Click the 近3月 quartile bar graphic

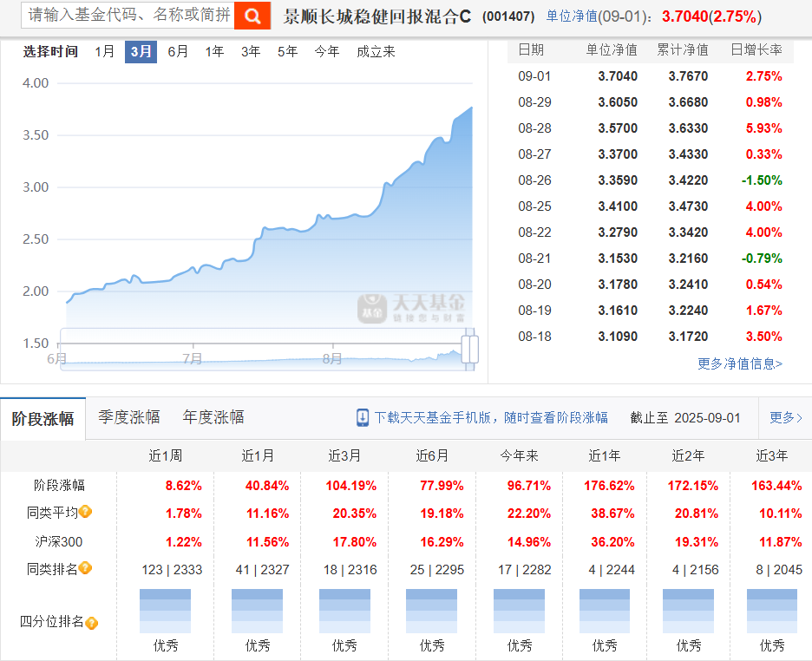click(x=344, y=611)
